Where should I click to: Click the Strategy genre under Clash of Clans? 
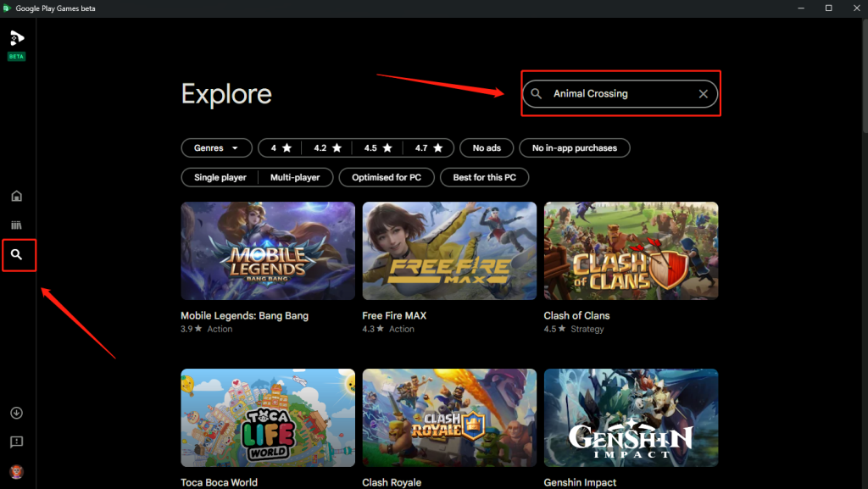(587, 329)
